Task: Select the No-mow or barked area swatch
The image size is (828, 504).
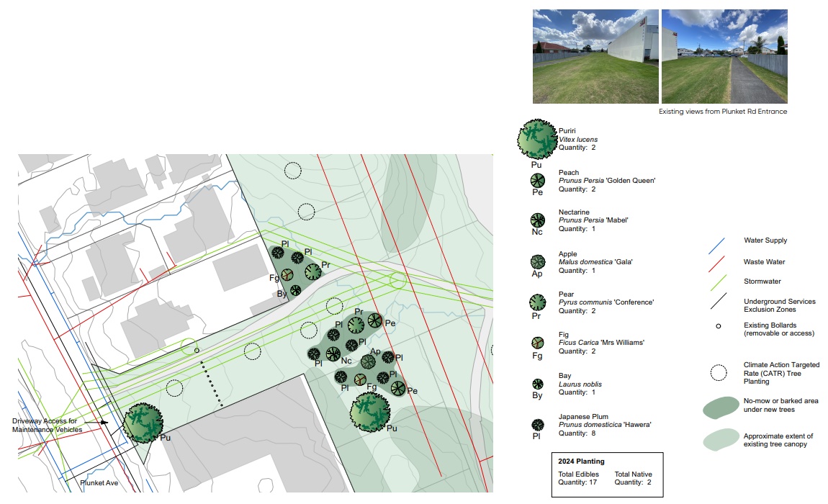Action: [x=721, y=408]
